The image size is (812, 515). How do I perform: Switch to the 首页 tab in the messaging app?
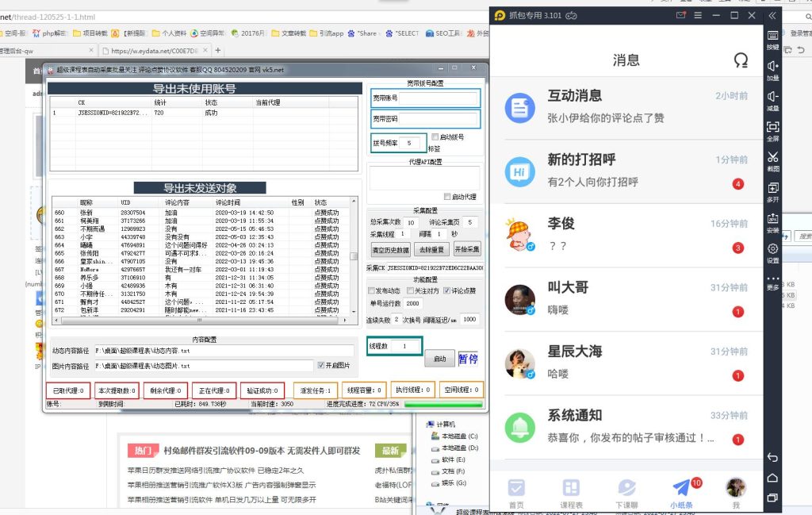517,487
